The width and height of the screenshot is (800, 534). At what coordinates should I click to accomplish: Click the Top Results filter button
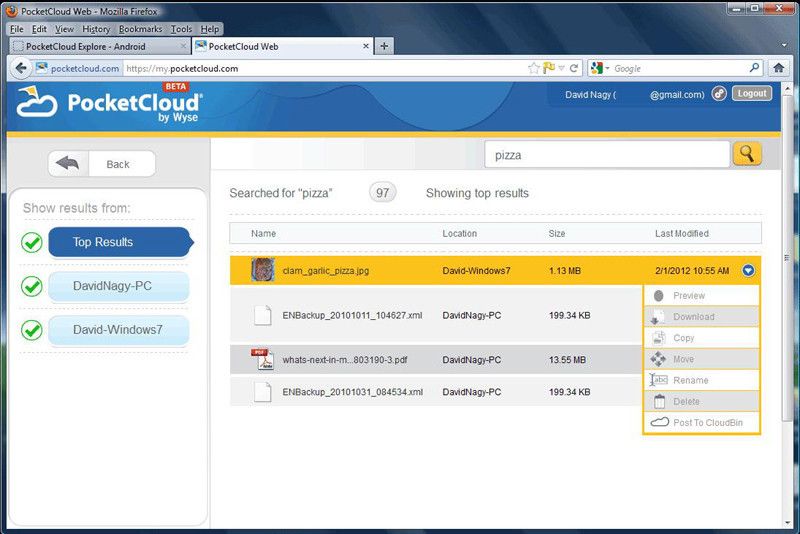(121, 242)
